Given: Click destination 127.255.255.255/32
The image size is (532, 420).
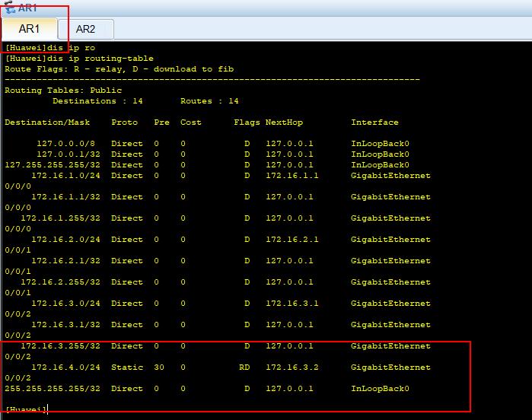Looking at the screenshot, I should click(53, 165).
